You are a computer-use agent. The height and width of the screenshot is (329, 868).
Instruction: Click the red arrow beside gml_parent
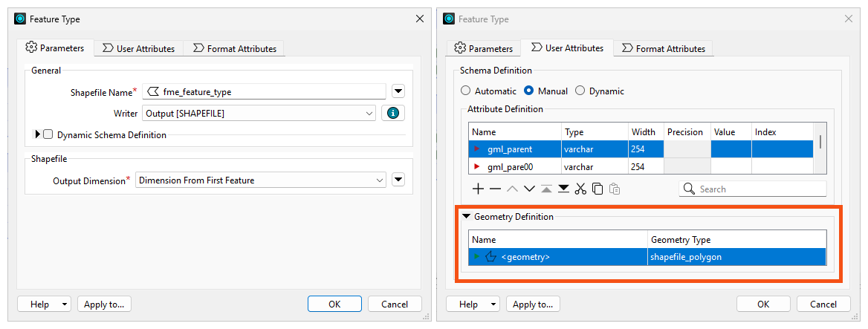tap(476, 149)
